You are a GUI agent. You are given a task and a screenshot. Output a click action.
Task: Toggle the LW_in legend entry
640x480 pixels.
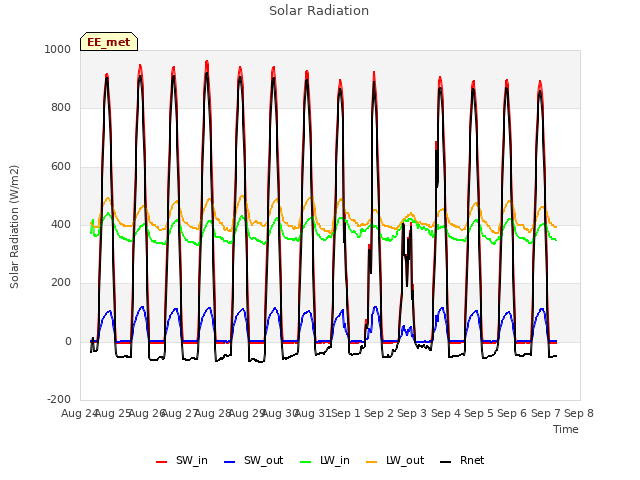pyautogui.click(x=325, y=460)
